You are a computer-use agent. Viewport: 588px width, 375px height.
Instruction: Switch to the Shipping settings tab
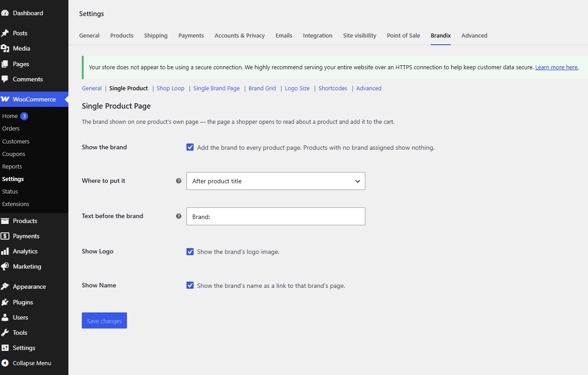click(156, 35)
